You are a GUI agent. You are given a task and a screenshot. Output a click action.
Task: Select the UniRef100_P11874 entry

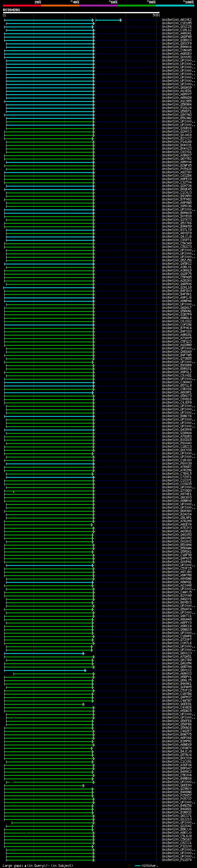pyautogui.click(x=177, y=860)
